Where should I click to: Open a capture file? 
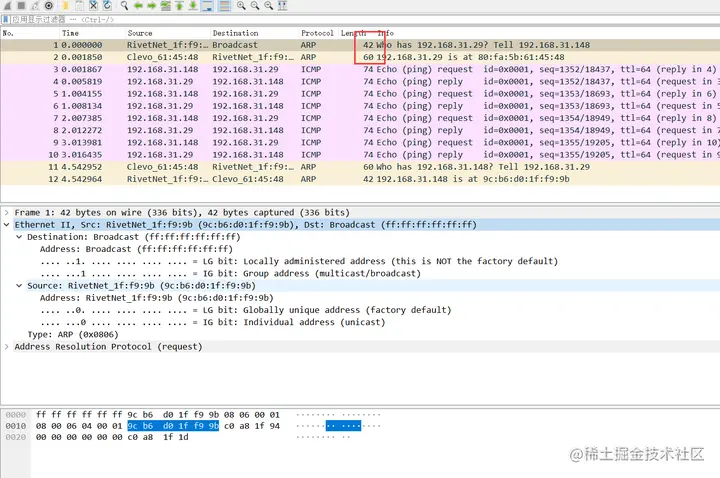coord(65,6)
